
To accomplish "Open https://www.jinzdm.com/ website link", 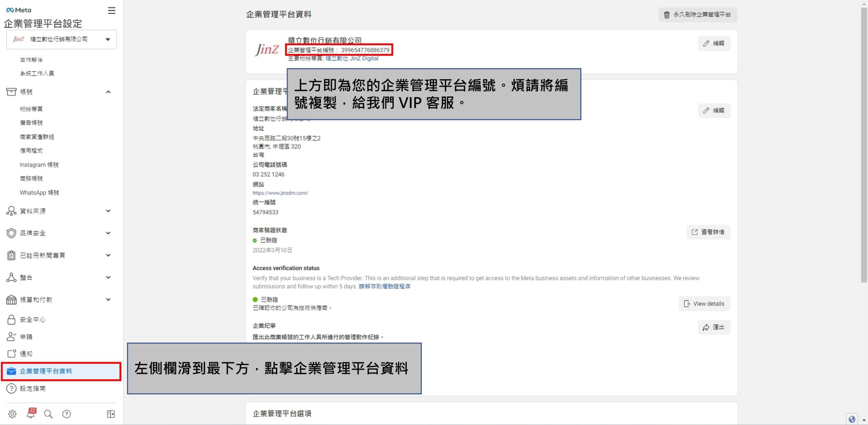I will tap(280, 193).
